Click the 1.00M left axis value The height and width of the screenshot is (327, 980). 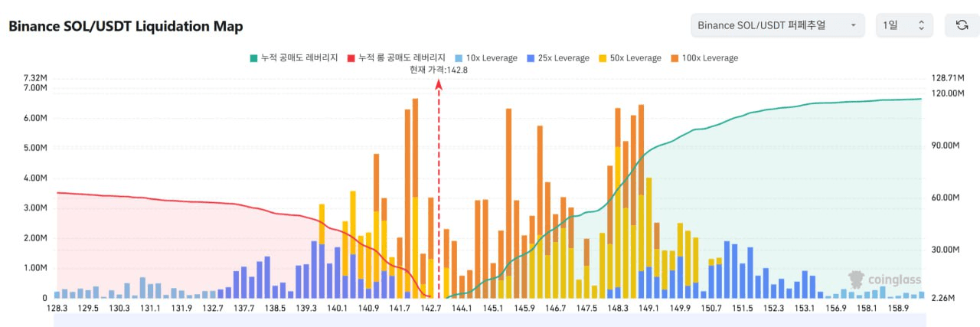point(36,268)
